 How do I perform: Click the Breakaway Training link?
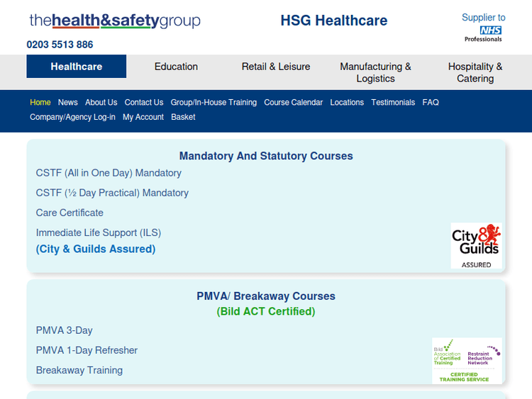click(79, 370)
